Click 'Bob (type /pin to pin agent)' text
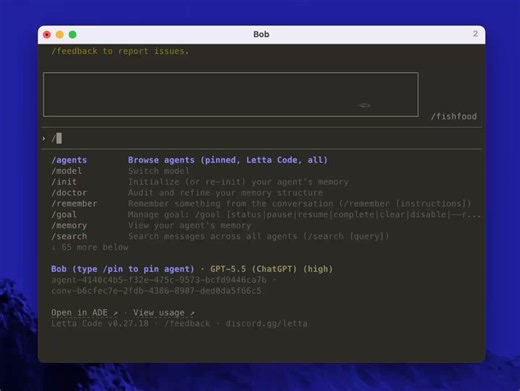Image resolution: width=520 pixels, height=391 pixels. point(123,269)
